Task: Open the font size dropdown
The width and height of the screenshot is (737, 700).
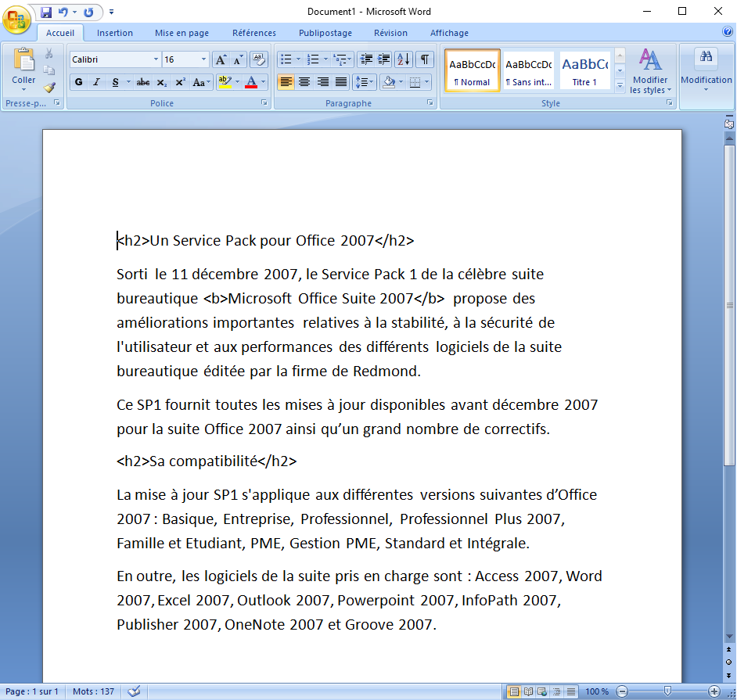Action: (x=204, y=59)
